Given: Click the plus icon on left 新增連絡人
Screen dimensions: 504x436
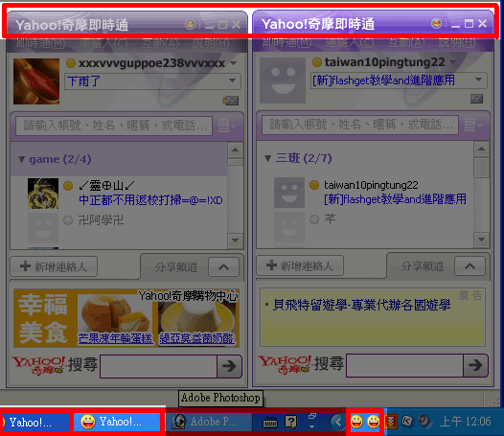Looking at the screenshot, I should click(x=25, y=266).
